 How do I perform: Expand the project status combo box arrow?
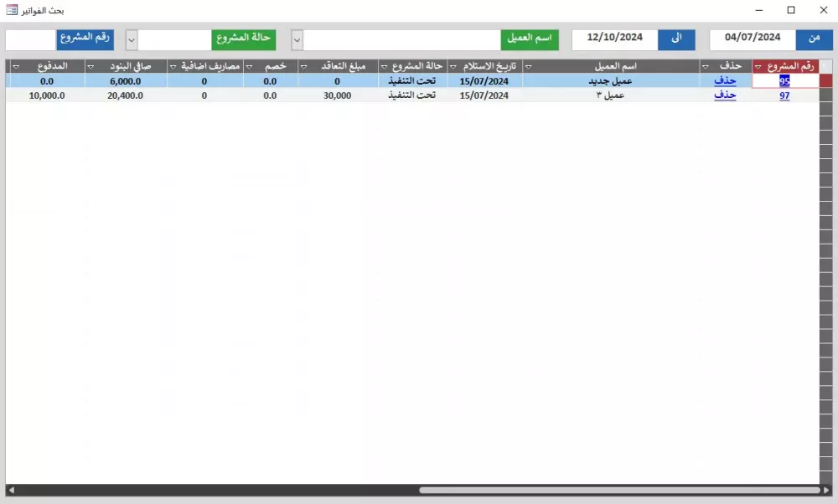point(132,40)
